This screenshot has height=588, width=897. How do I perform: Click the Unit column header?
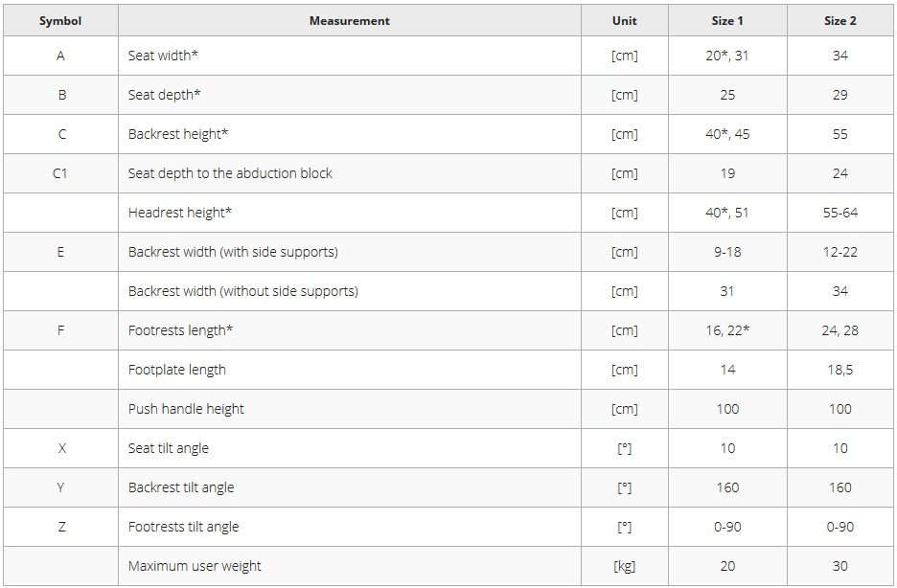coord(625,21)
